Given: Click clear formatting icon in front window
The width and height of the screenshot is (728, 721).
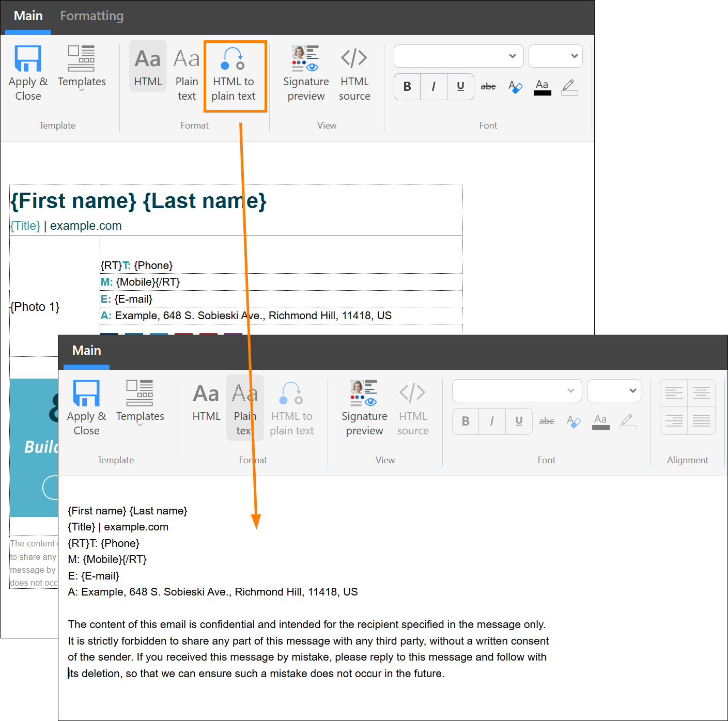Looking at the screenshot, I should pos(574,421).
